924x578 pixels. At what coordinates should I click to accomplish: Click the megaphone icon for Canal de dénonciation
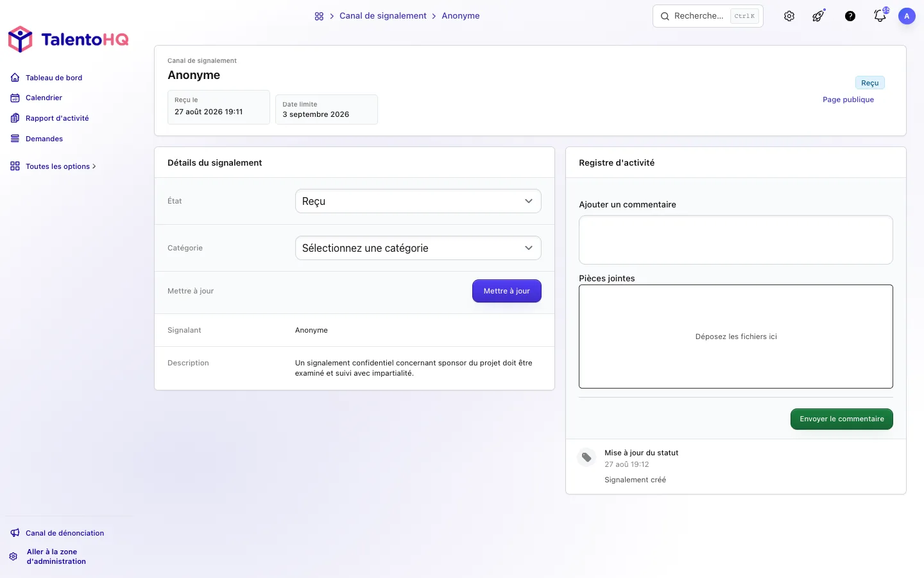point(15,533)
